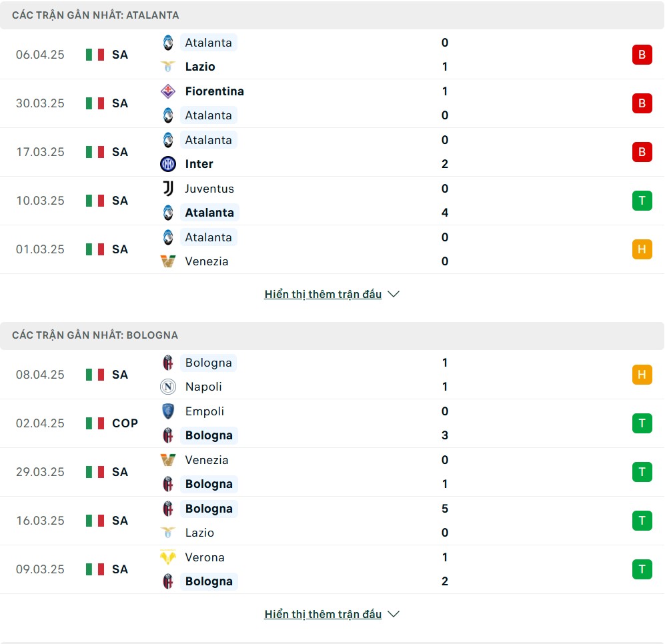Viewport: 665px width, 644px height.
Task: Click the Napoli club crest
Action: [x=168, y=387]
